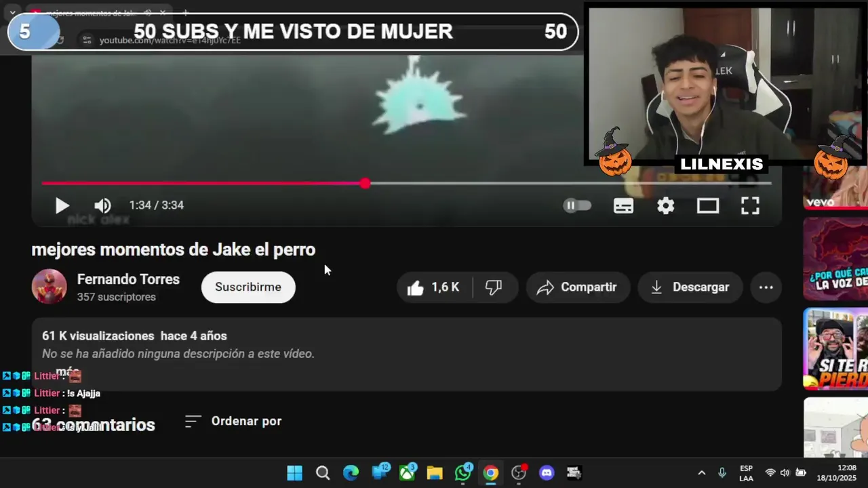Download the video via Descargar
Screen dimensions: 868x488
(x=690, y=287)
